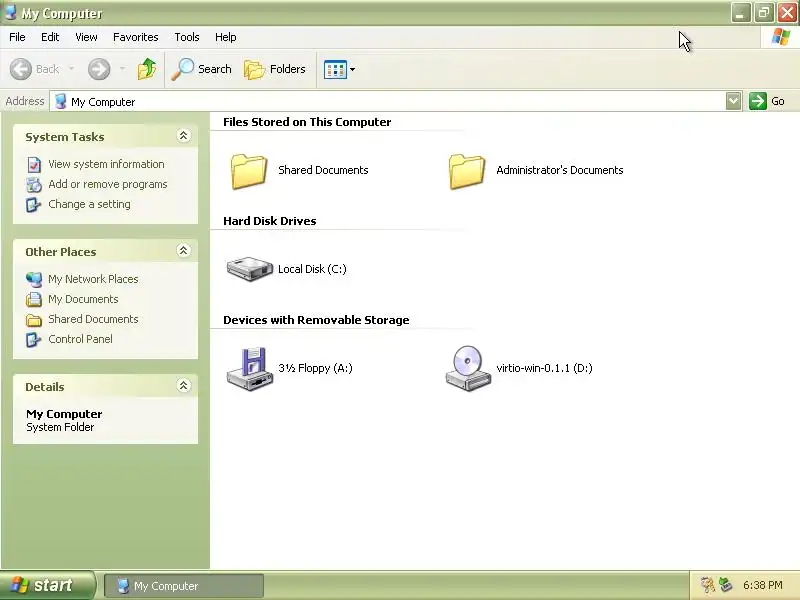The image size is (800, 600).
Task: Open the Forward history dropdown arrow
Action: [122, 69]
